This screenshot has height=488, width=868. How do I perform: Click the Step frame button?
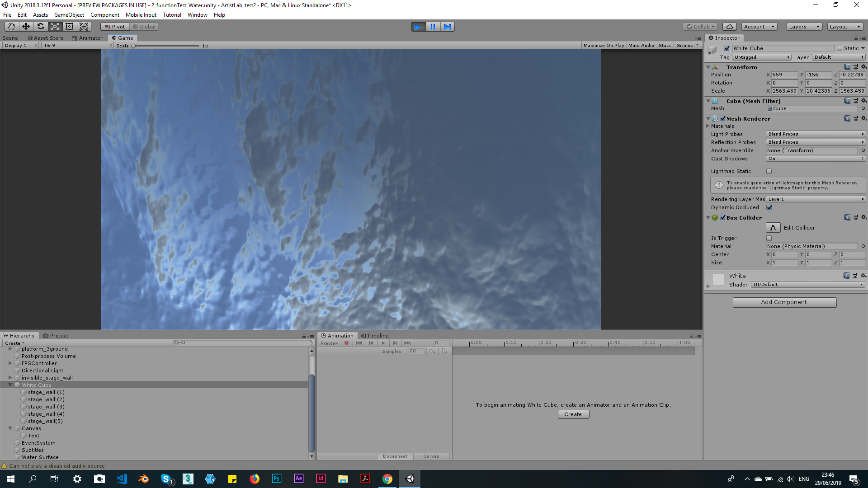[447, 27]
